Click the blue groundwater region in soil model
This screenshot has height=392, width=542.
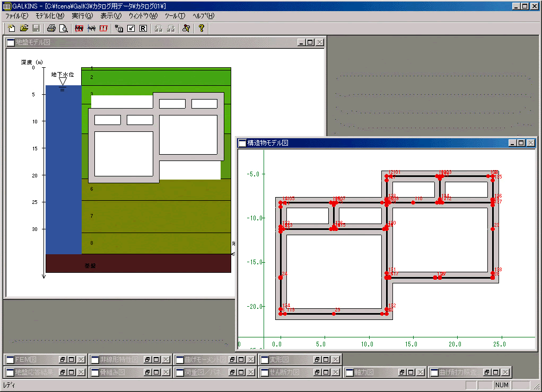(63, 170)
